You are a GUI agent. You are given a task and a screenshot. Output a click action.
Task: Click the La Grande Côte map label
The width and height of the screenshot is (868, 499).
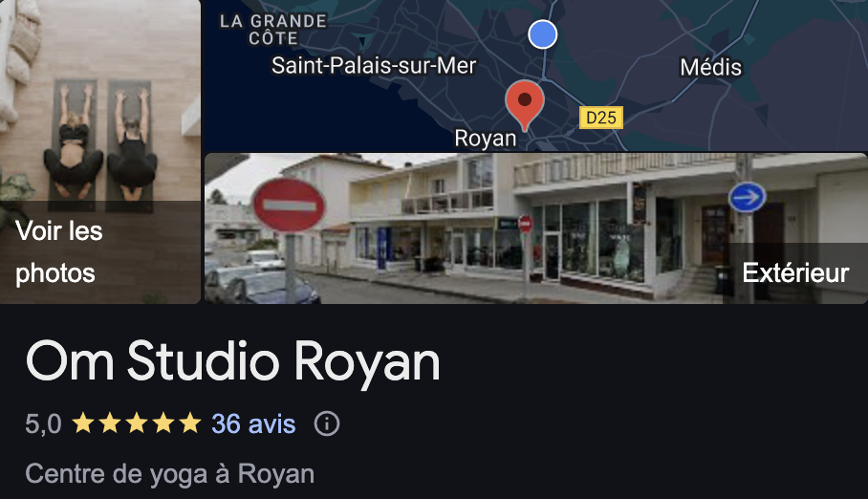coord(273,30)
